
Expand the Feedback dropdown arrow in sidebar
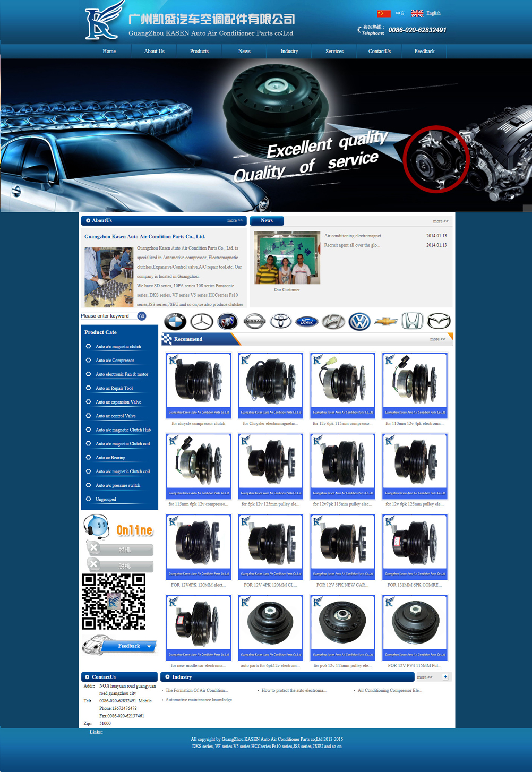tap(149, 646)
